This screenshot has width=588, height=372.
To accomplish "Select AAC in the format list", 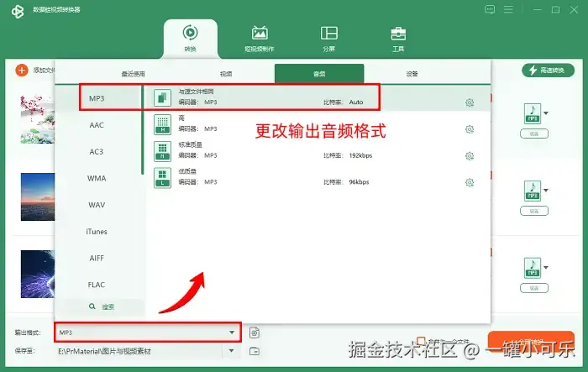I will (x=97, y=125).
